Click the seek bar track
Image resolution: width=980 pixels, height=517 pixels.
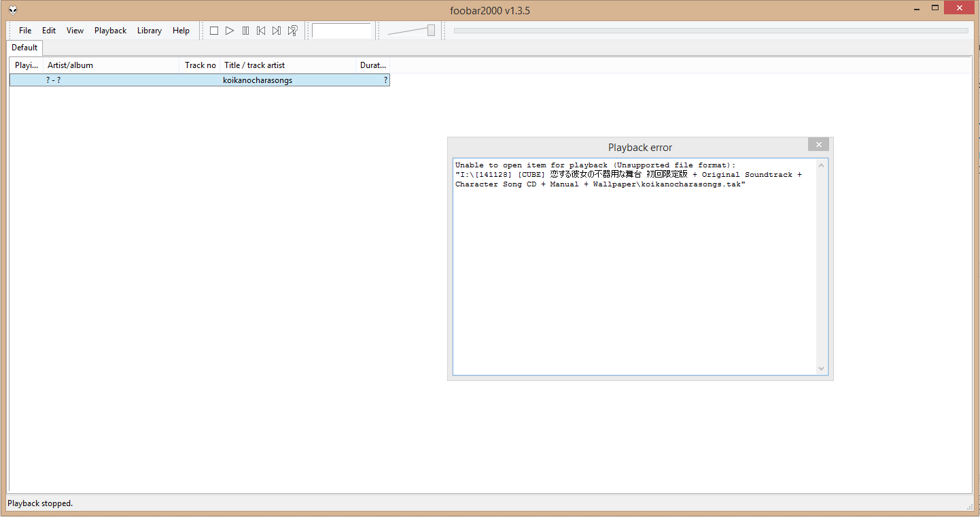pyautogui.click(x=711, y=31)
